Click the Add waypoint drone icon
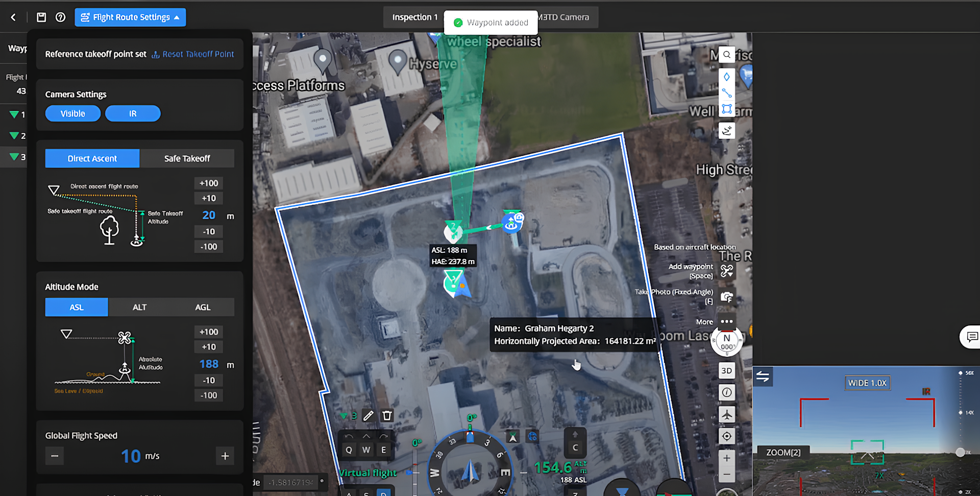 727,270
